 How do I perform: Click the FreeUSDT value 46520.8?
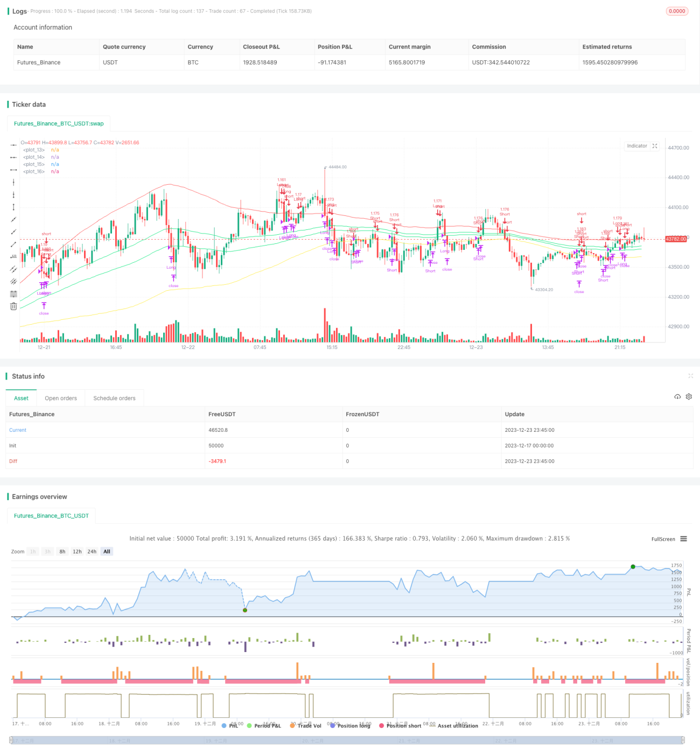pyautogui.click(x=218, y=430)
